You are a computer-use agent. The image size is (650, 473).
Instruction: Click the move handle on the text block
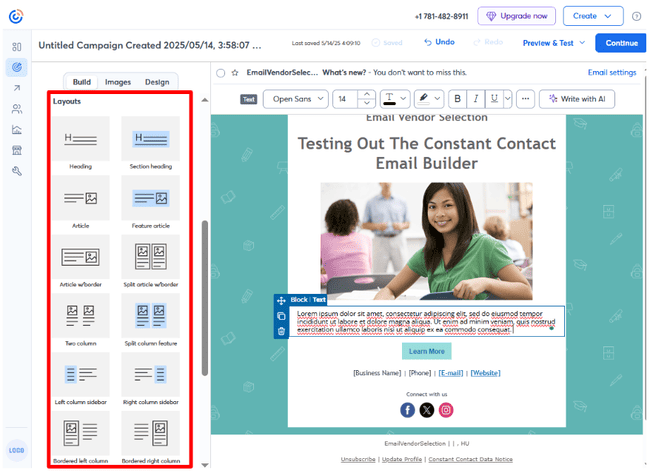click(281, 300)
